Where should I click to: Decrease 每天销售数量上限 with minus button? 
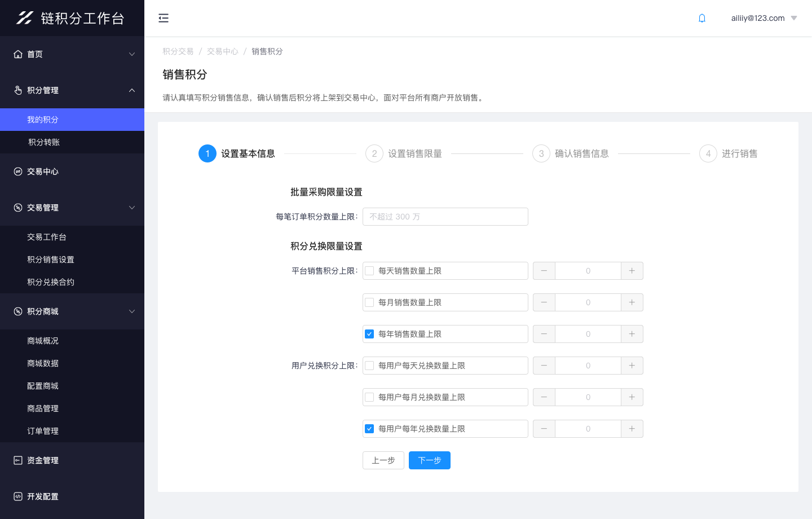click(x=544, y=271)
